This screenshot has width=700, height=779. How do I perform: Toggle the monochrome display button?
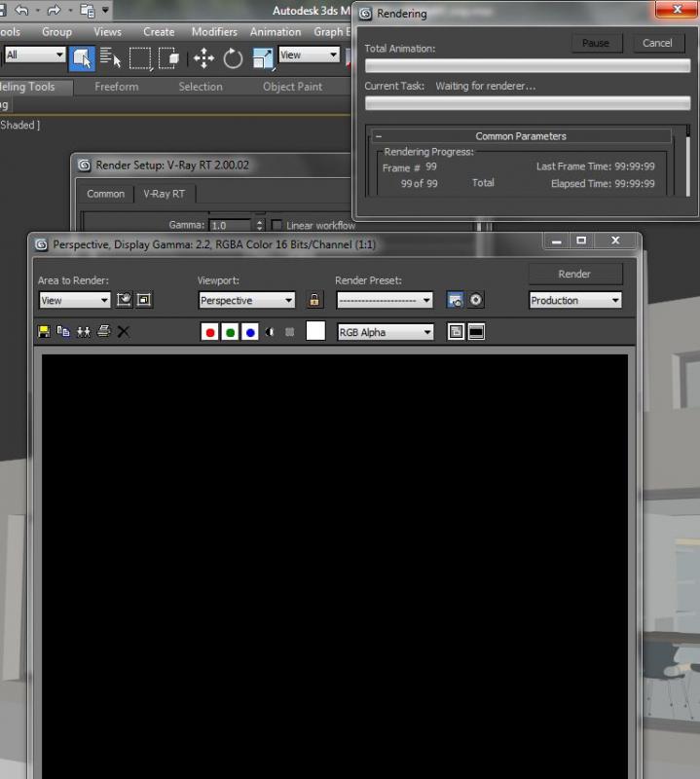tap(289, 332)
